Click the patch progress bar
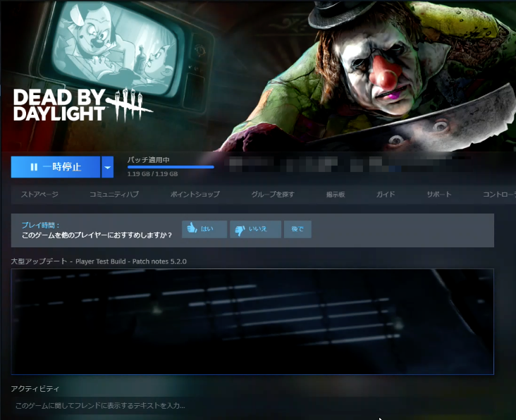The width and height of the screenshot is (516, 420). click(171, 167)
